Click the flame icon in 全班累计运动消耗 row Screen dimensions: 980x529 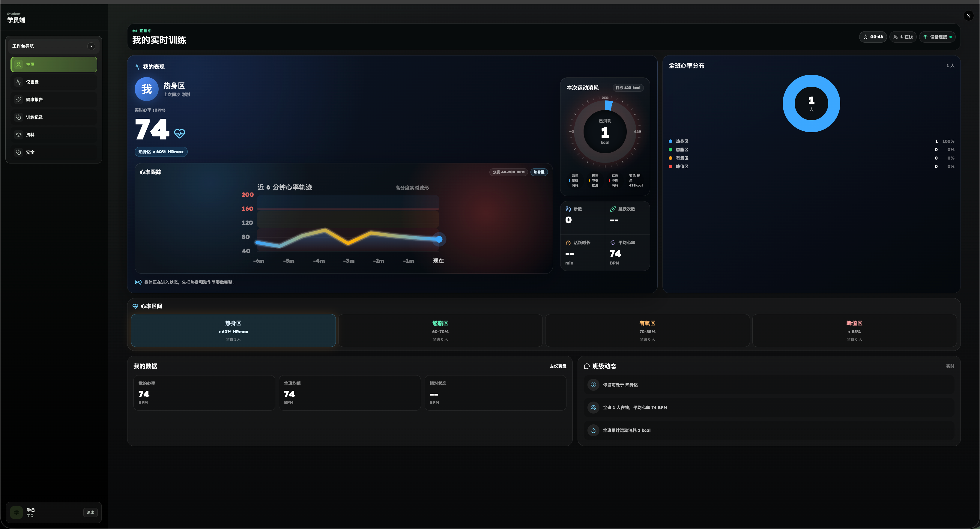[593, 430]
